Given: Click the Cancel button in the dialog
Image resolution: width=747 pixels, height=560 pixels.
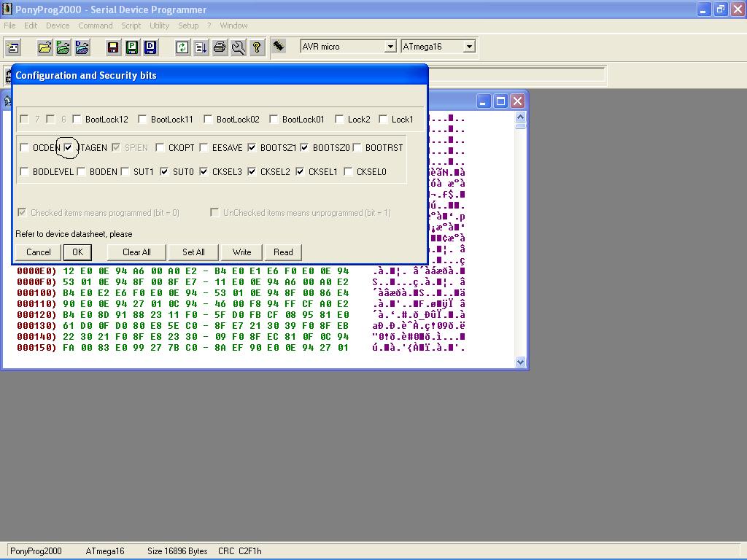Looking at the screenshot, I should 38,252.
